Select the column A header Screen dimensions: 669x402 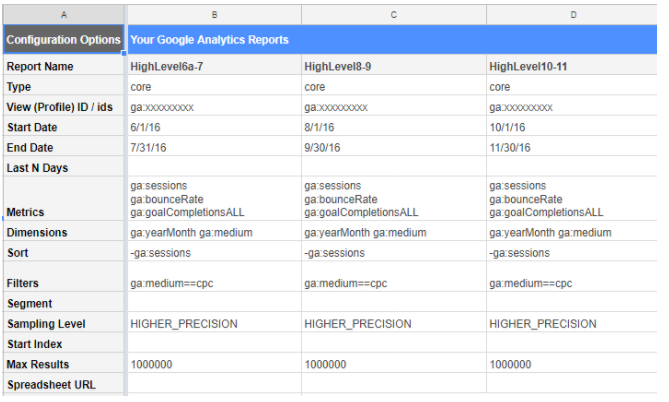pos(63,12)
